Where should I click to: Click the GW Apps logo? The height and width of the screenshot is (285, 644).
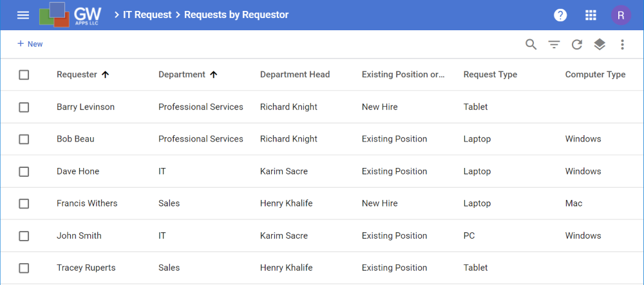70,15
